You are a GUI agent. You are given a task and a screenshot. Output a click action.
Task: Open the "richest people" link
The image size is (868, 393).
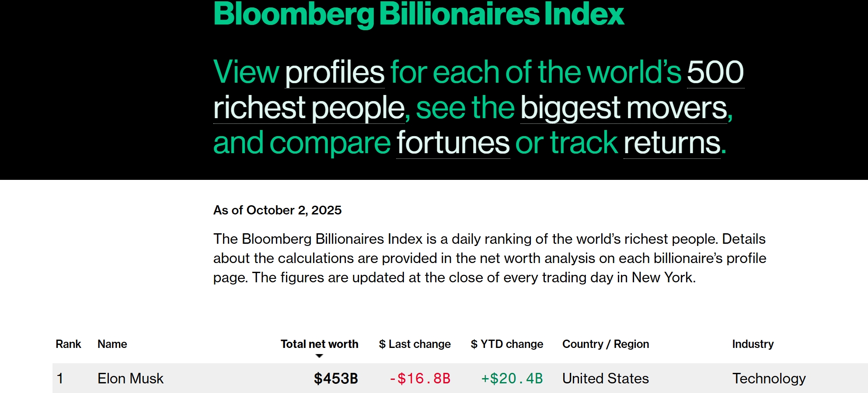pos(309,108)
